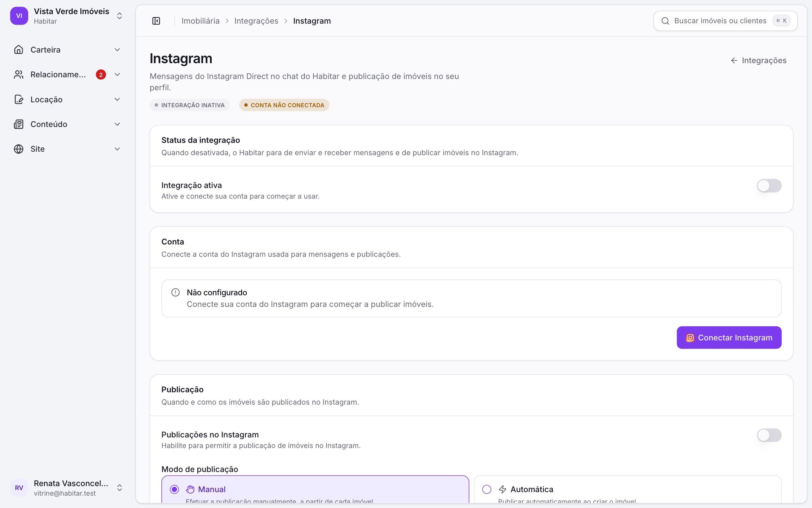Open the Renata Vasconcelos account menu

pos(67,488)
